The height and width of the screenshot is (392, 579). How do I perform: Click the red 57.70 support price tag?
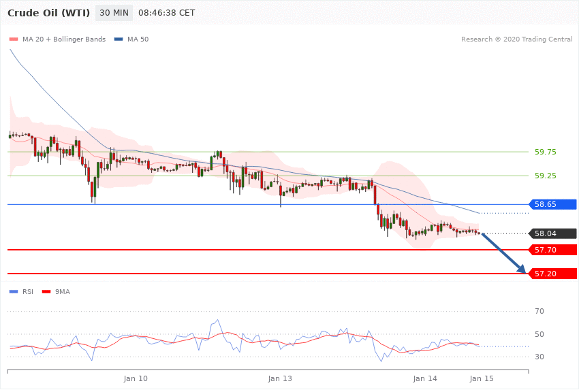pos(552,250)
